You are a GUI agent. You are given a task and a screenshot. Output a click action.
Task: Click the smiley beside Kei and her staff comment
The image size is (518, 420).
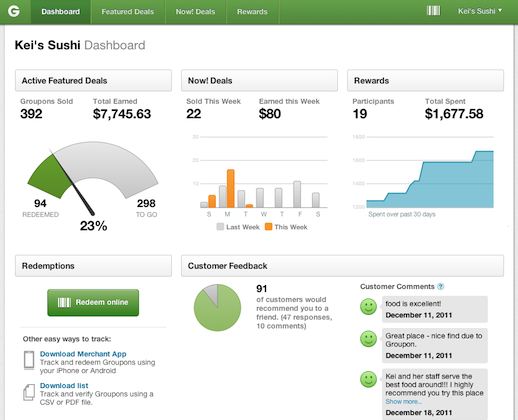click(369, 379)
